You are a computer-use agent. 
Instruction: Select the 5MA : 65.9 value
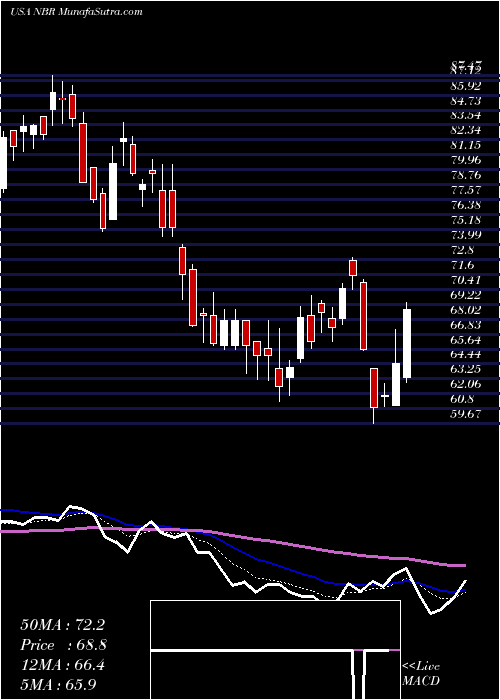point(58,685)
